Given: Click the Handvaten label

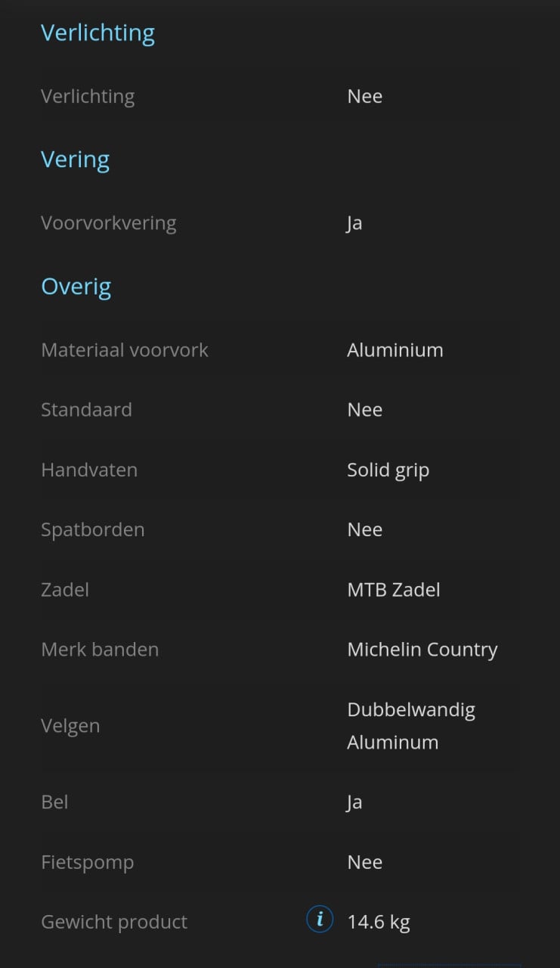Looking at the screenshot, I should (89, 470).
